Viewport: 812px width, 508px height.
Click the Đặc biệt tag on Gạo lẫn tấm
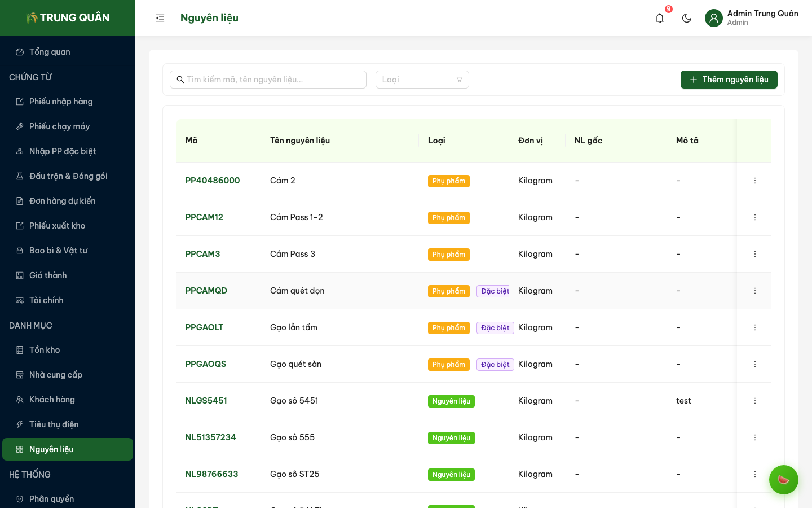495,328
